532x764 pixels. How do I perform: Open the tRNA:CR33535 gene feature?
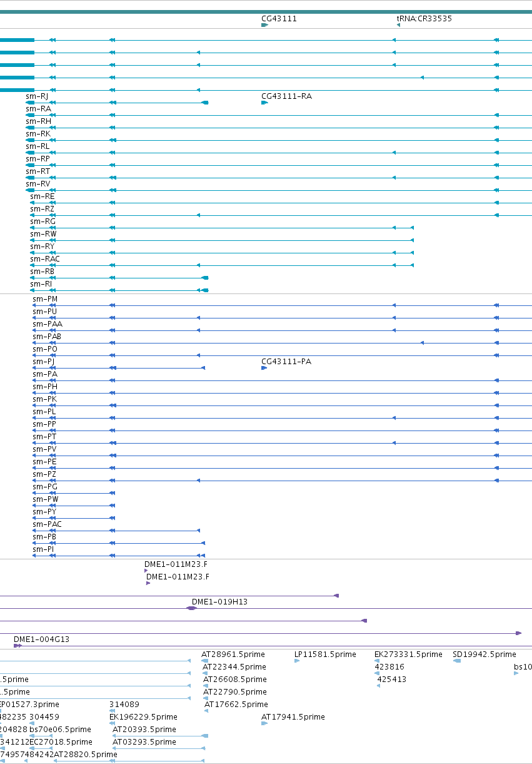tap(398, 25)
